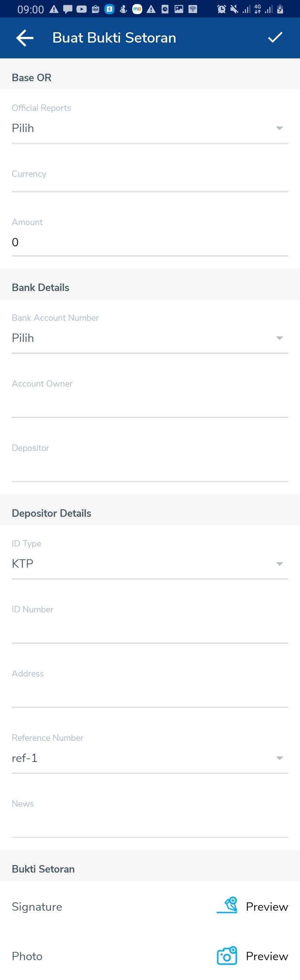The height and width of the screenshot is (980, 300).
Task: Tap the battery icon in status bar
Action: (x=280, y=9)
